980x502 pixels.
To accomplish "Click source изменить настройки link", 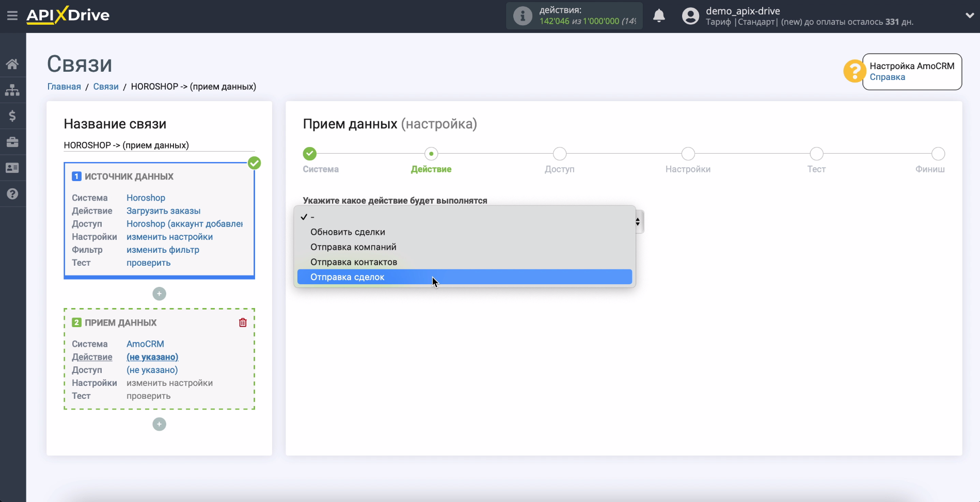I will pyautogui.click(x=169, y=237).
